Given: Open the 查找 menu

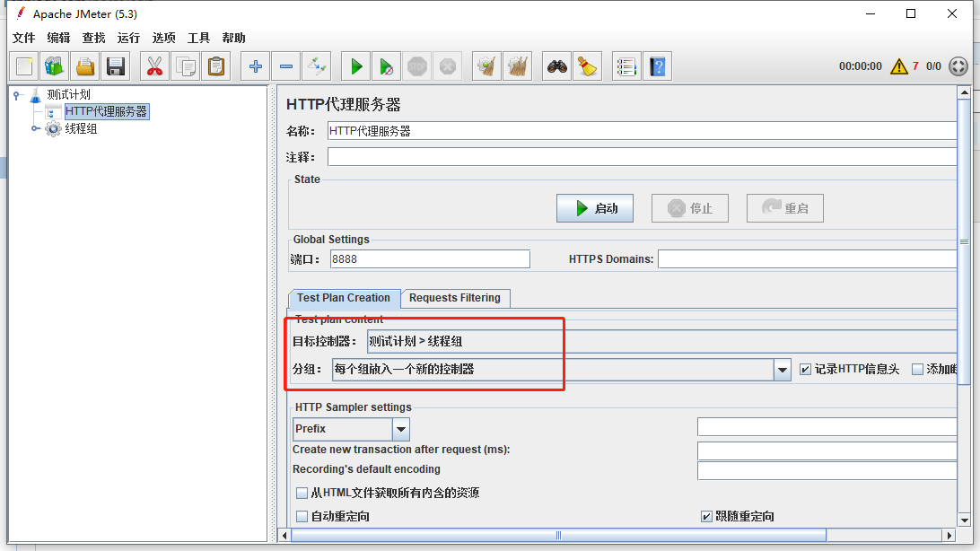Looking at the screenshot, I should 93,38.
